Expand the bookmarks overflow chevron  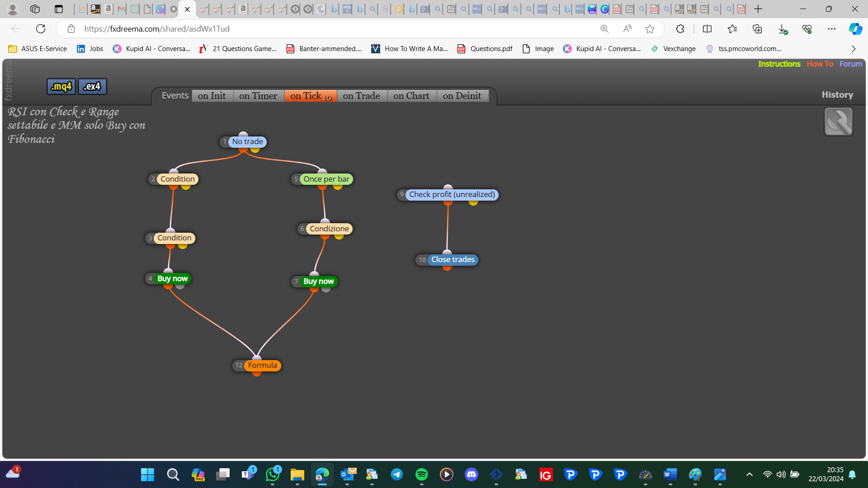pyautogui.click(x=854, y=49)
